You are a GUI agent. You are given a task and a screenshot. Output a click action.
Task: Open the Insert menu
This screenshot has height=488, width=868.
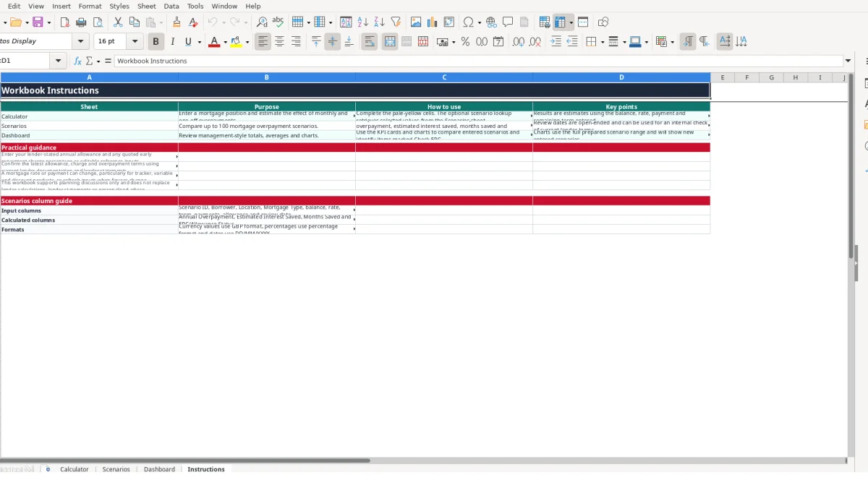click(61, 6)
